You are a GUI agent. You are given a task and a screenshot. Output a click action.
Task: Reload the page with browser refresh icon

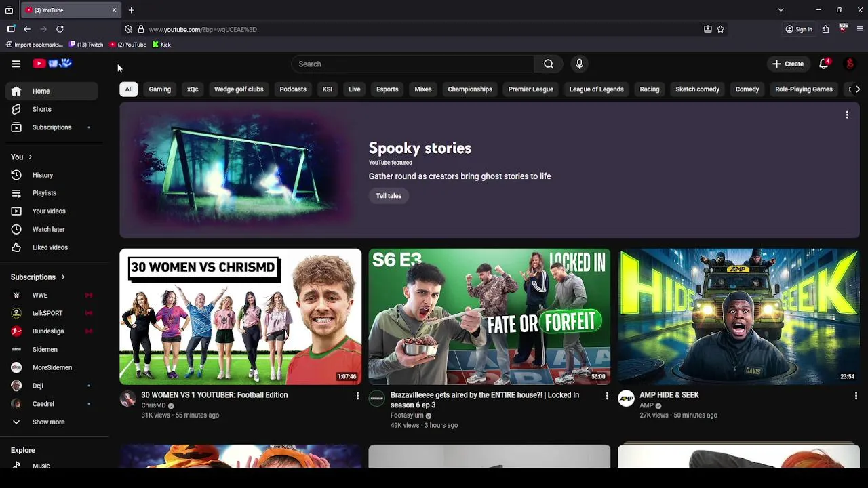tap(60, 29)
